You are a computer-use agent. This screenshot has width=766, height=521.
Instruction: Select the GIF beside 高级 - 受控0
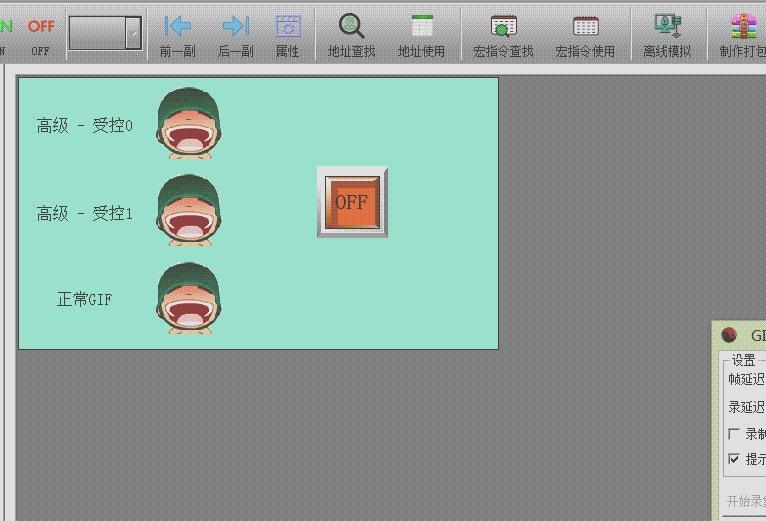tap(187, 123)
